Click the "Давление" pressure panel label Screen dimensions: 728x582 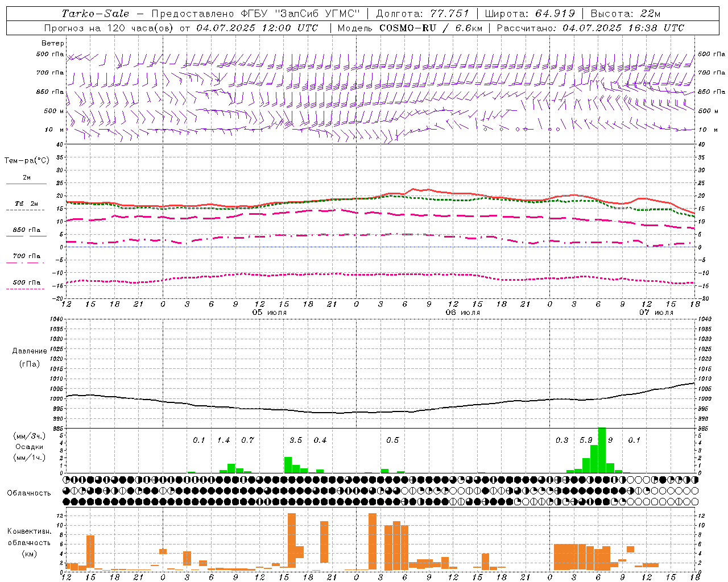pos(30,351)
